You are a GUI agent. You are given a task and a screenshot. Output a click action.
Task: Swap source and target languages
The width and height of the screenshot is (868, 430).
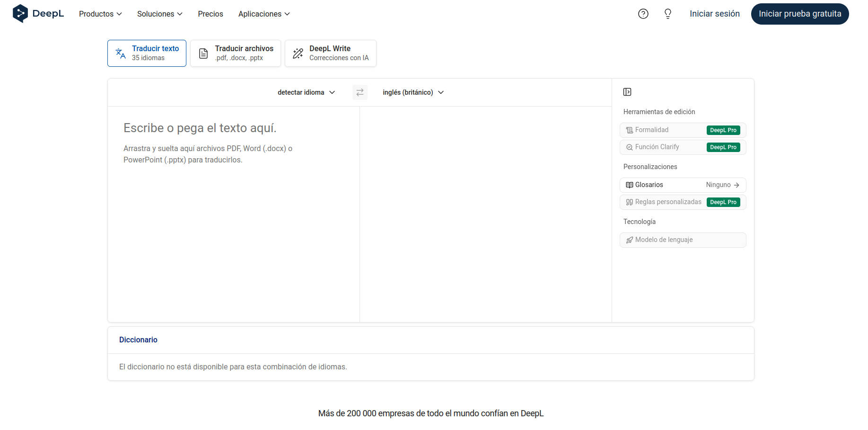359,92
